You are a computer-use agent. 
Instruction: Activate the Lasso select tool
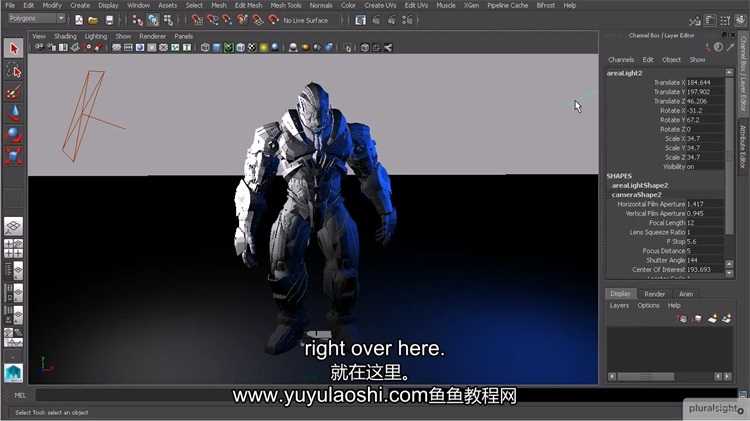pos(13,72)
